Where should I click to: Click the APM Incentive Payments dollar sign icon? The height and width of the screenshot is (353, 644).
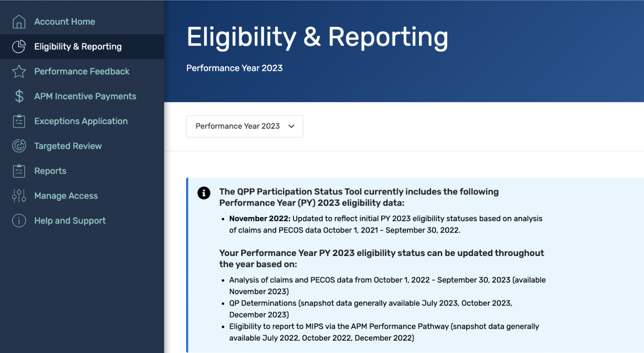(19, 96)
